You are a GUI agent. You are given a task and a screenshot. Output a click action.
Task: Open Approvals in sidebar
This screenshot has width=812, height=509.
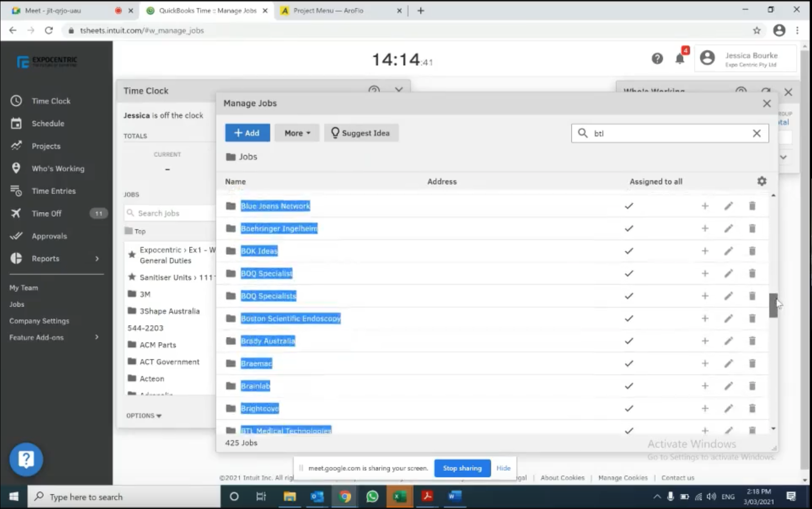pos(49,236)
